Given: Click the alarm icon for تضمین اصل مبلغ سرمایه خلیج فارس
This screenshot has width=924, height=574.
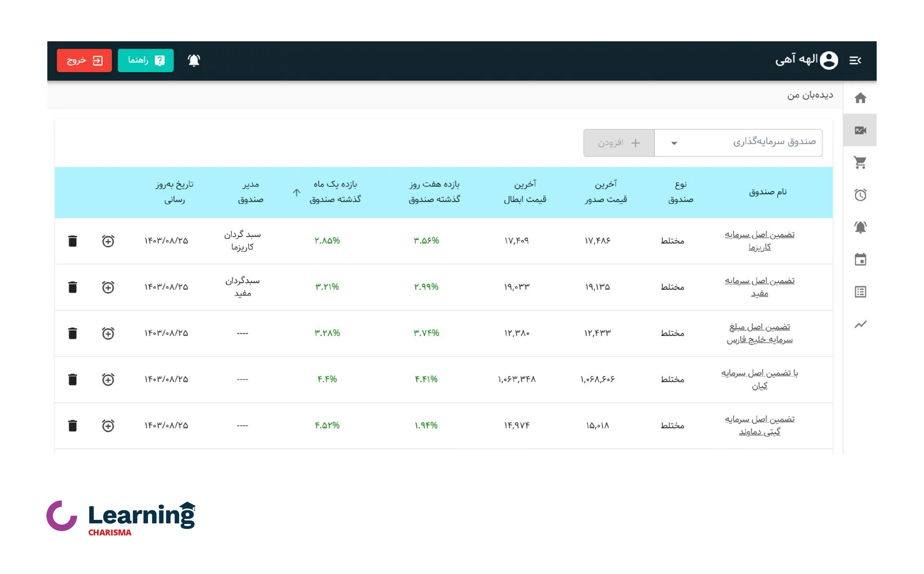Looking at the screenshot, I should click(108, 333).
